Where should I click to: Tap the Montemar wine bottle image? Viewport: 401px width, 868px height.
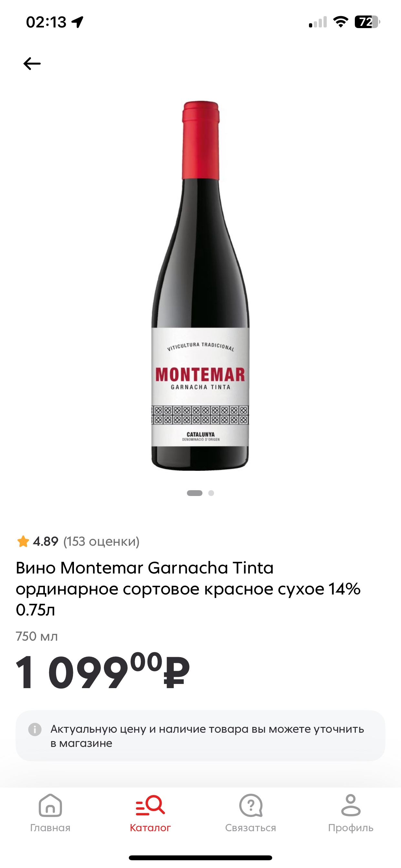200,285
